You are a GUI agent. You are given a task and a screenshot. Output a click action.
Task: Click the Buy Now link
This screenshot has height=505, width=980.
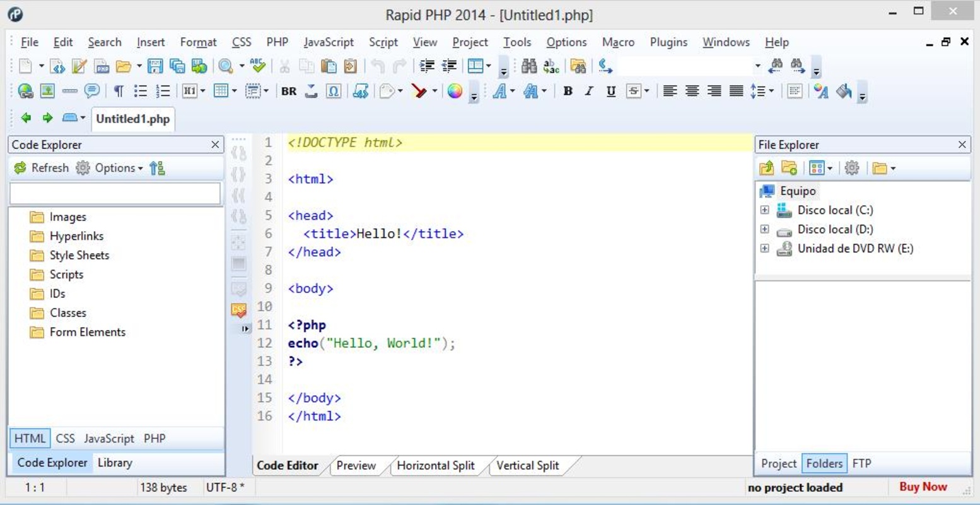923,487
